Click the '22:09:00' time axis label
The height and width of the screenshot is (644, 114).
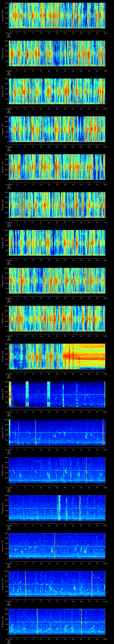9,336
